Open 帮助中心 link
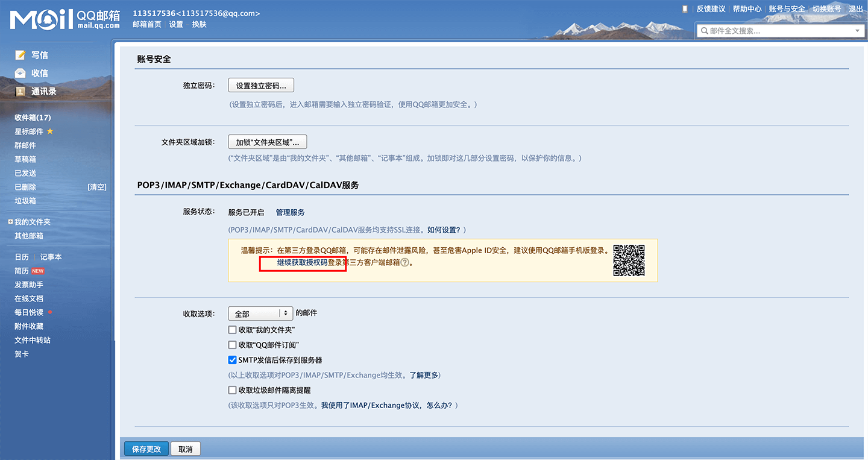Viewport: 868px width, 460px height. (x=747, y=9)
